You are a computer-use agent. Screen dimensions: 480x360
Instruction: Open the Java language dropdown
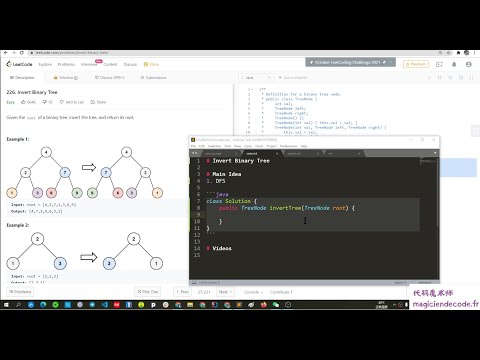click(257, 78)
